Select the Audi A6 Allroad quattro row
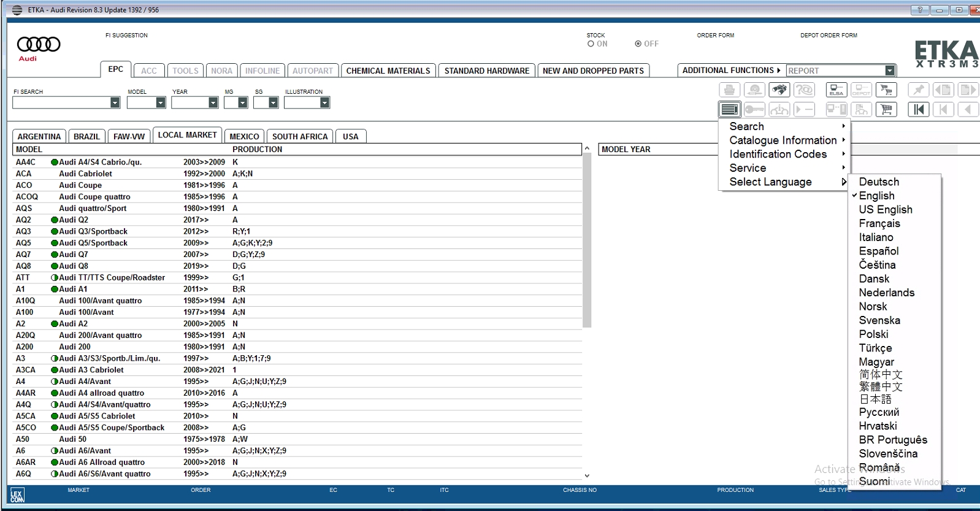Screen dimensions: 980x511 coord(297,463)
